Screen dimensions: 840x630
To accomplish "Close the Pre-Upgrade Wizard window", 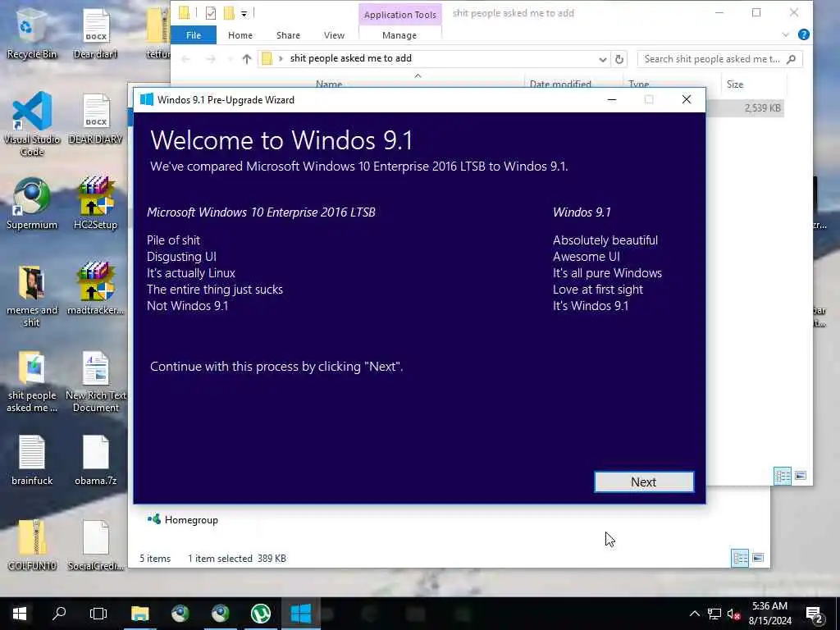I will [687, 99].
